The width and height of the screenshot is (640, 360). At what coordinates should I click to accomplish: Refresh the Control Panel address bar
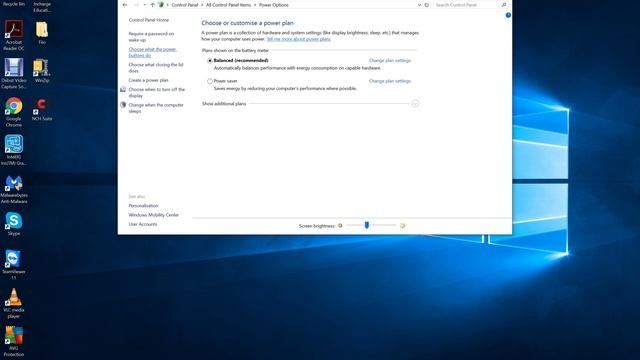427,5
